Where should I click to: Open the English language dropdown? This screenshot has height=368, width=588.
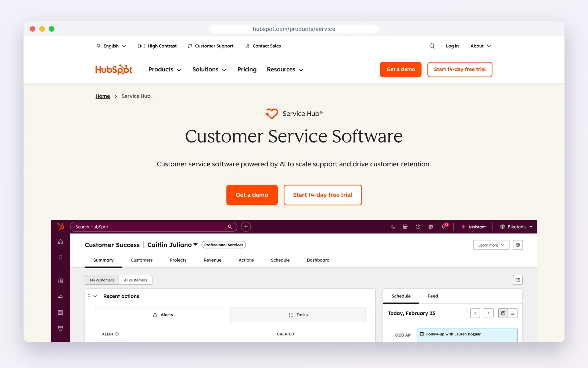point(111,46)
